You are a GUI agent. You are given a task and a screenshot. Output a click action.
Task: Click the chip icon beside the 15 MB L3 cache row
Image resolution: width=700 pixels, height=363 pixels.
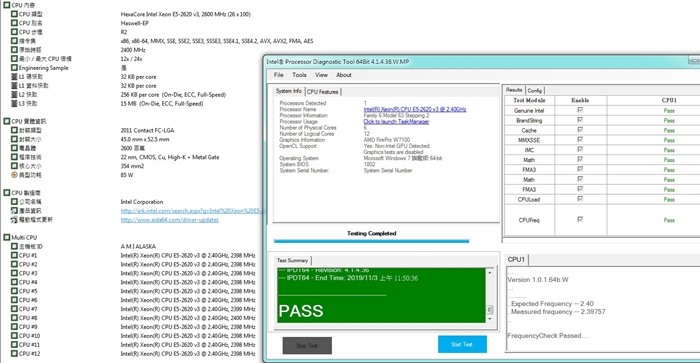[14, 104]
